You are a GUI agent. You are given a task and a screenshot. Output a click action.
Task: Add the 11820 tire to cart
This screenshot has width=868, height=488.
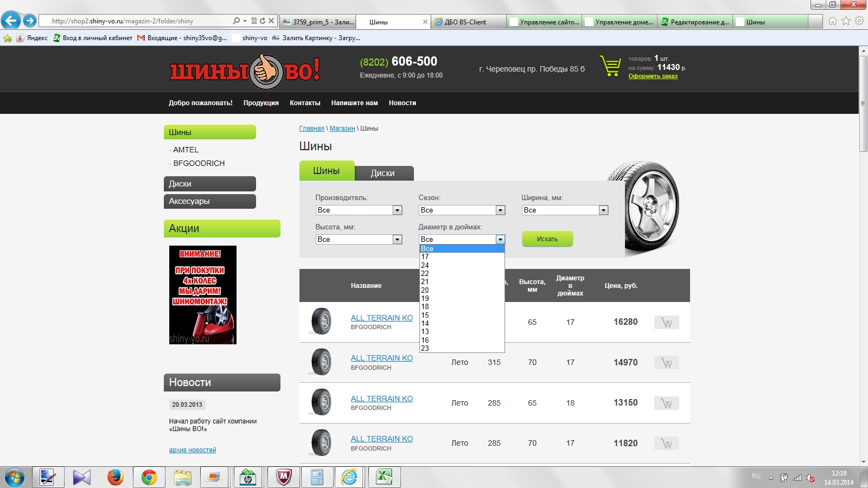click(666, 444)
